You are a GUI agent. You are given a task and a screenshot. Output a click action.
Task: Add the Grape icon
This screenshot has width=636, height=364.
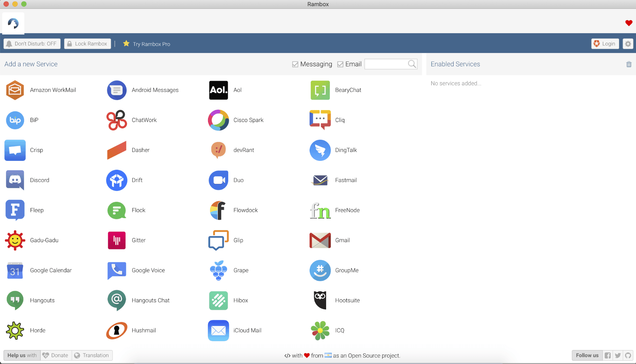pos(219,271)
